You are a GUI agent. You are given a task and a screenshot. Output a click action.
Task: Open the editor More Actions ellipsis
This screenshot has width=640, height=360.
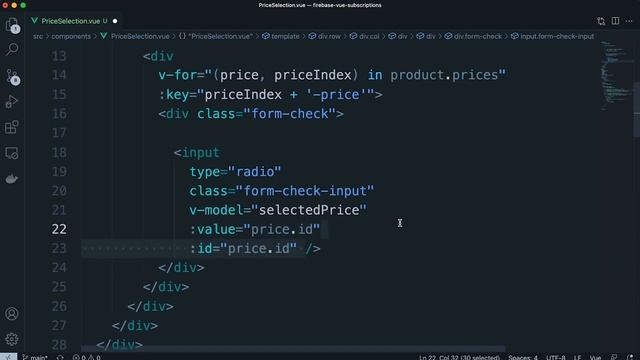629,21
